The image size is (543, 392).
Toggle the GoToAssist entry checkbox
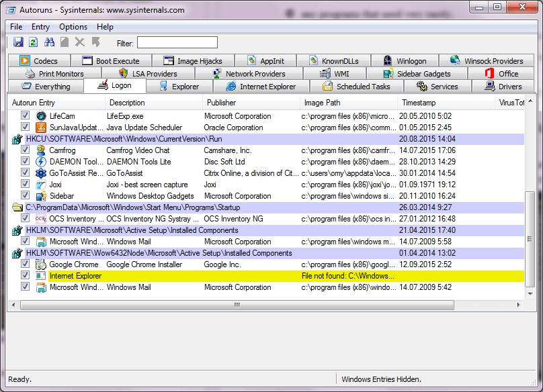(25, 173)
